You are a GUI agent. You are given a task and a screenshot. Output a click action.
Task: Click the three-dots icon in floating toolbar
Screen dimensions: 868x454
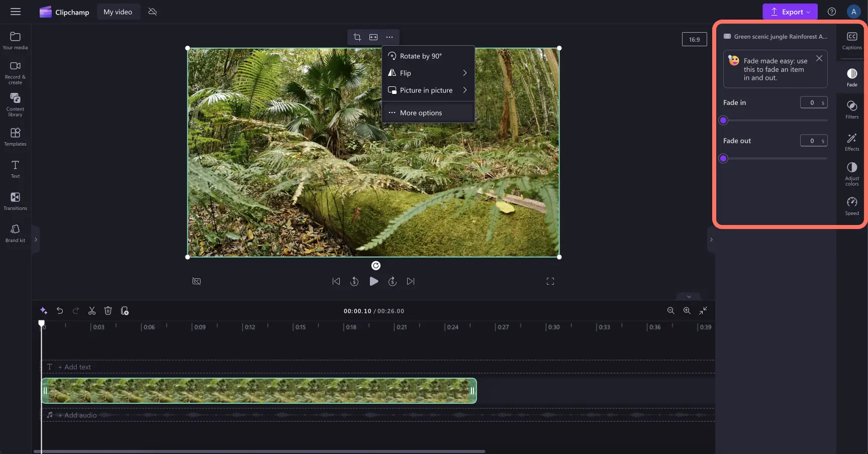tap(390, 37)
